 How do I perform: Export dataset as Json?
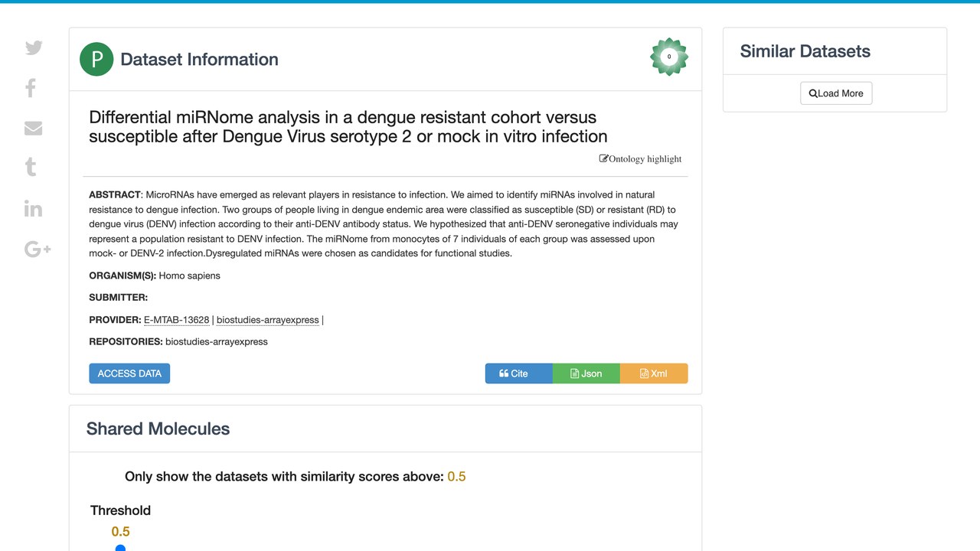[x=586, y=373]
